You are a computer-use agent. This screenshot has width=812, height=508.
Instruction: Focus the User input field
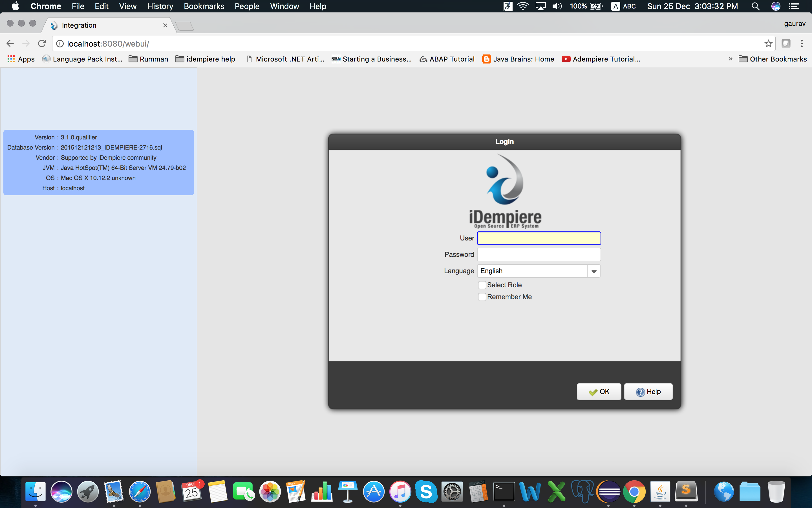click(x=539, y=238)
